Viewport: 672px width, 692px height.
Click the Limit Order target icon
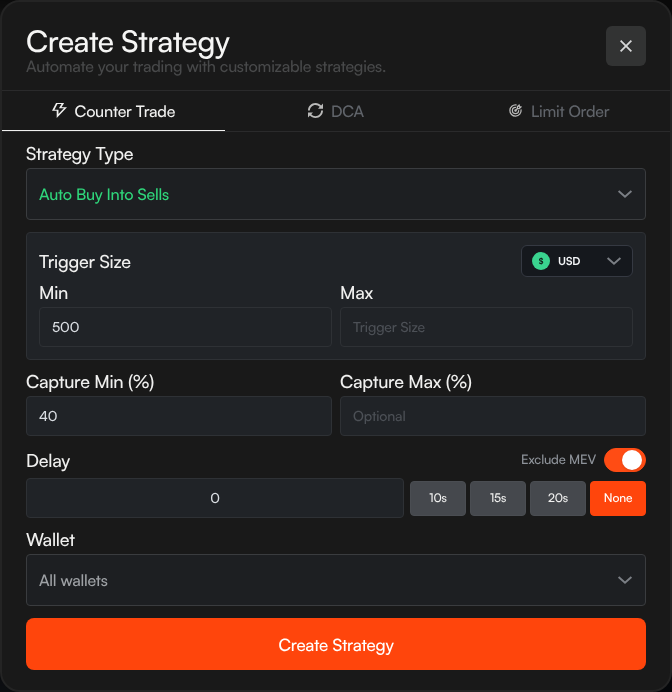(x=515, y=111)
